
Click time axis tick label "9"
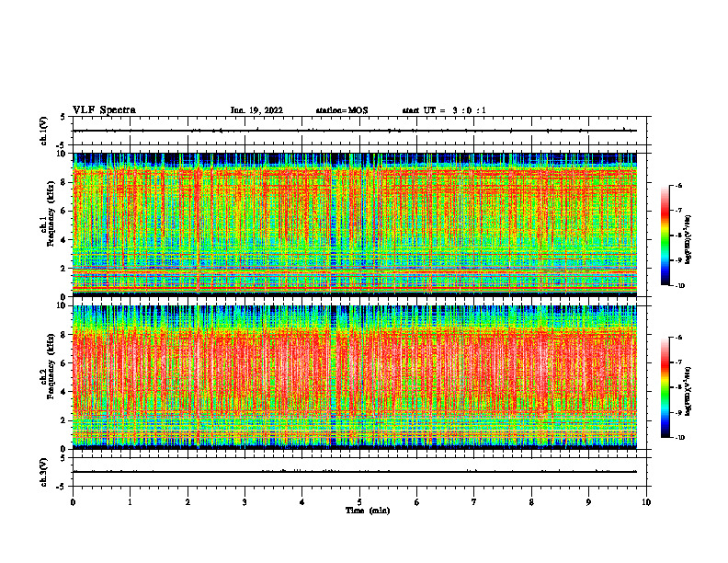coord(588,502)
